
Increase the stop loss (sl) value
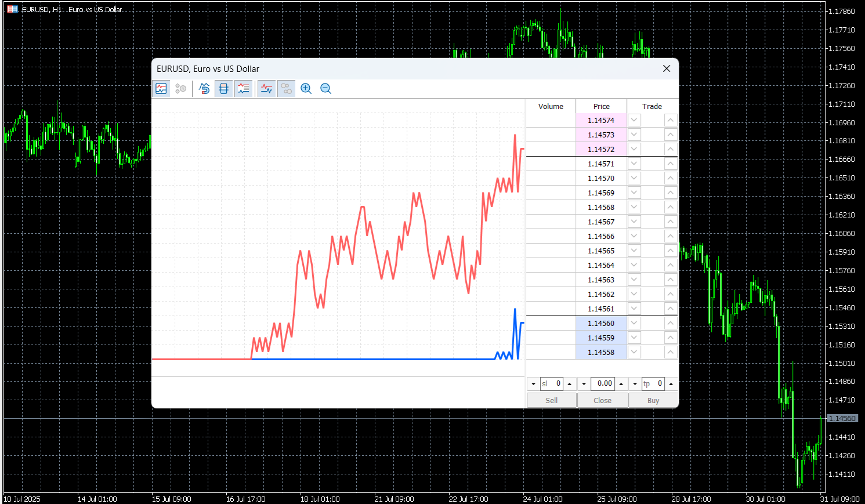pos(570,384)
